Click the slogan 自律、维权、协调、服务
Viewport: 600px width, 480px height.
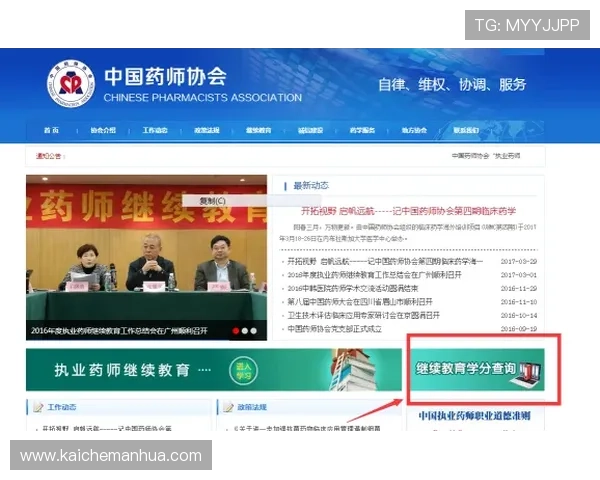[452, 85]
